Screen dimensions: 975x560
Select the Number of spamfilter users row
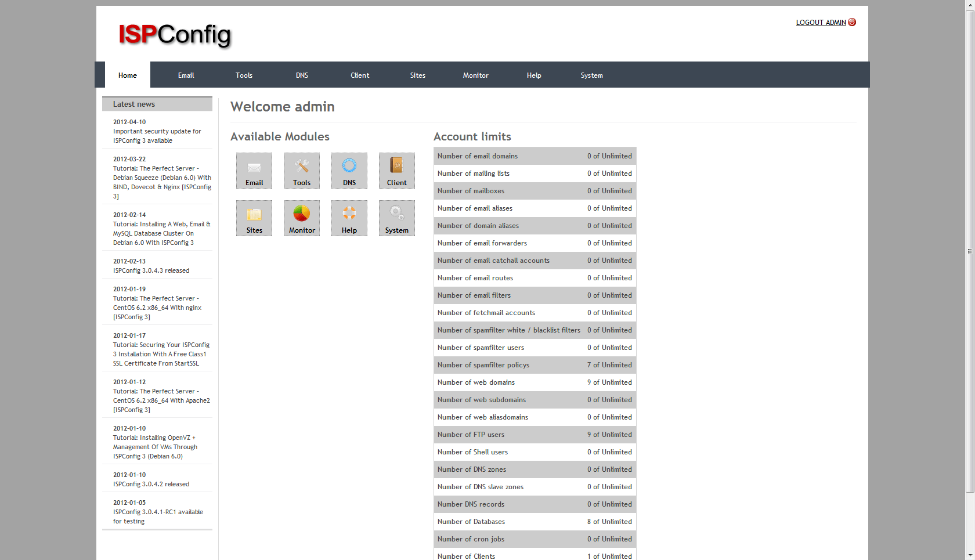click(535, 348)
